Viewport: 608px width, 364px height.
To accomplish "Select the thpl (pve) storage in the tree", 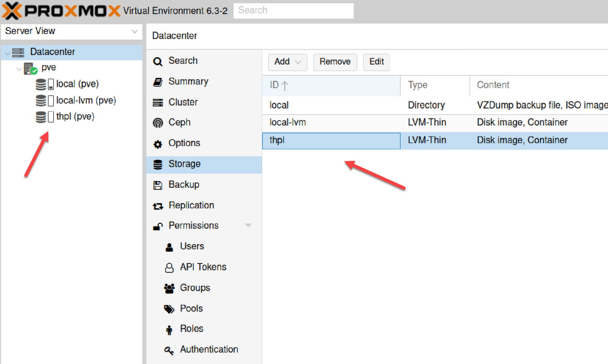I will tap(74, 116).
